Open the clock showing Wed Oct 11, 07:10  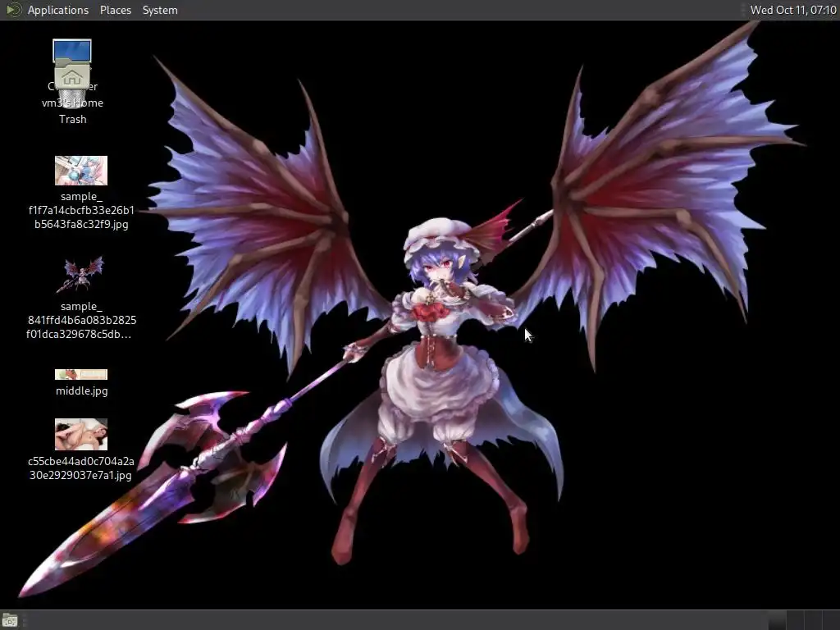coord(793,10)
